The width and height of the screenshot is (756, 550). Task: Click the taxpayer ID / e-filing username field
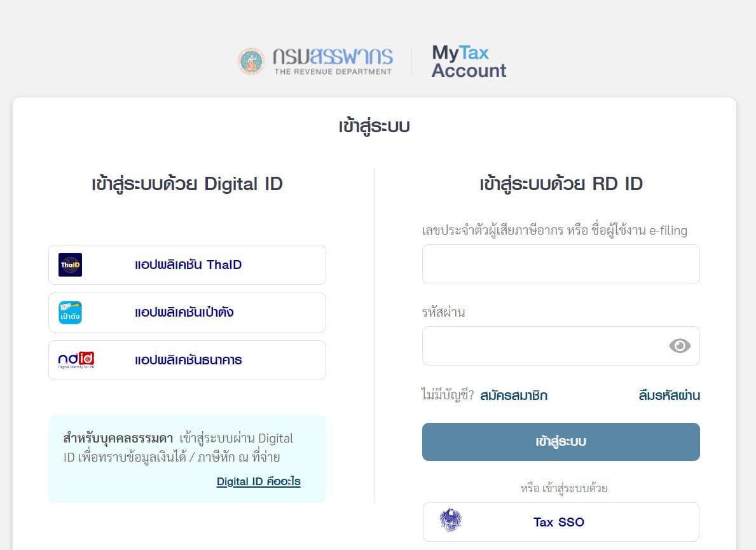tap(560, 264)
